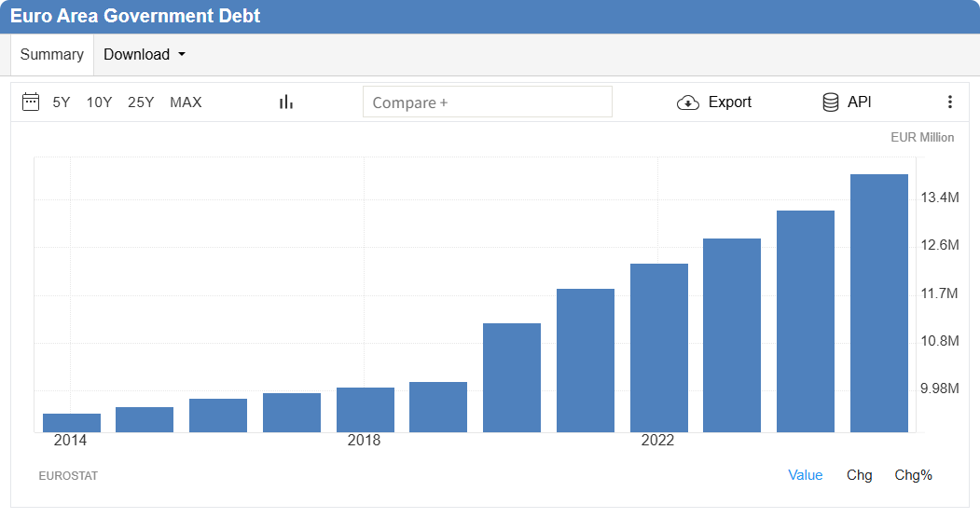Show the Chg% view
This screenshot has width=980, height=518.
point(913,475)
